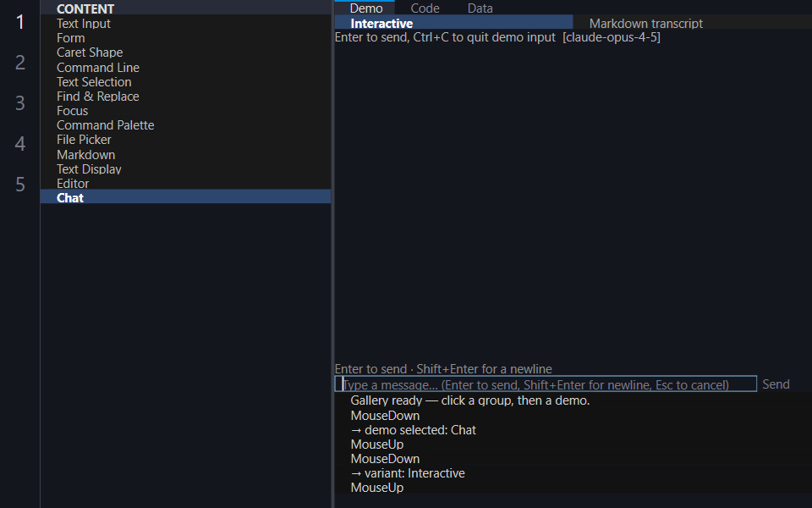Select the Form demo in the list

click(185, 38)
